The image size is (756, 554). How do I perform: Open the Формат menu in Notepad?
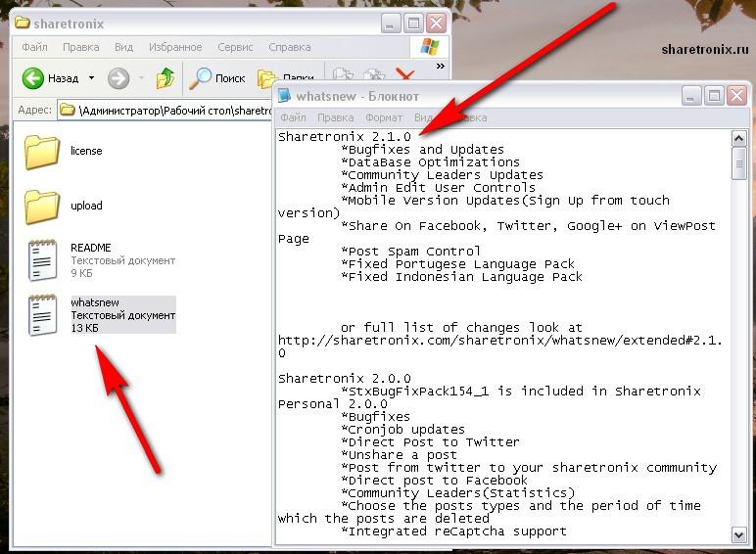pyautogui.click(x=384, y=117)
